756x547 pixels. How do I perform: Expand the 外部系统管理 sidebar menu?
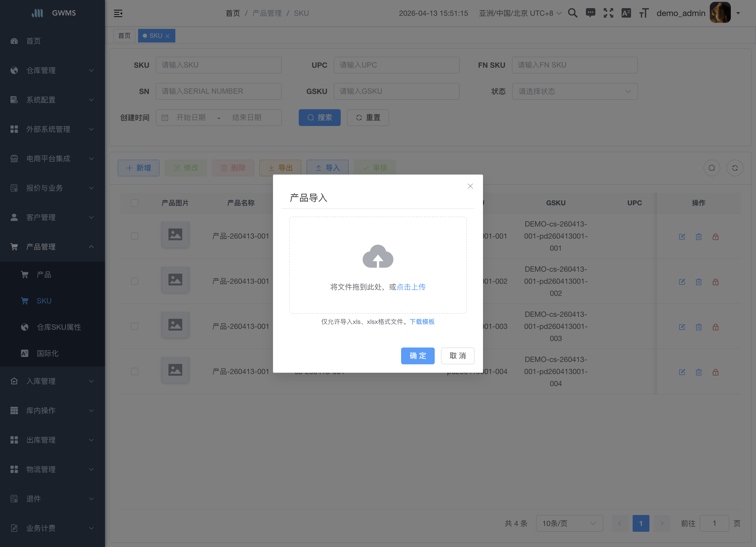pyautogui.click(x=52, y=129)
